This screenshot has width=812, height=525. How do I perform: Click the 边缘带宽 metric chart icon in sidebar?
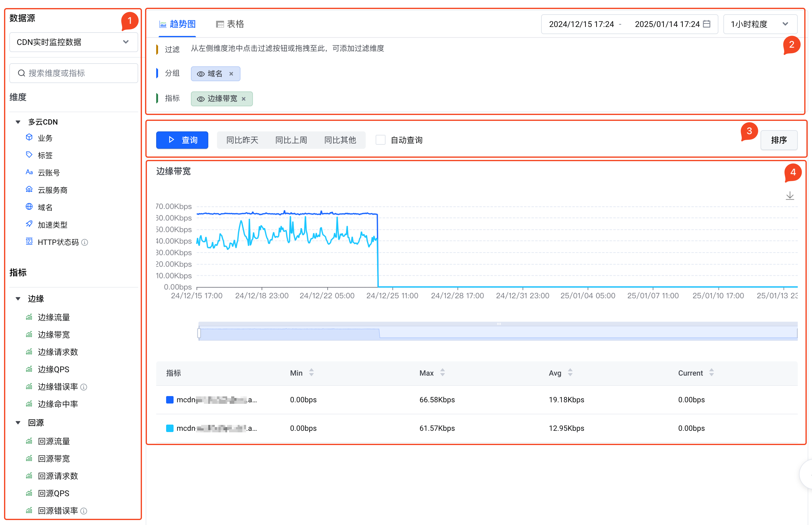point(29,334)
